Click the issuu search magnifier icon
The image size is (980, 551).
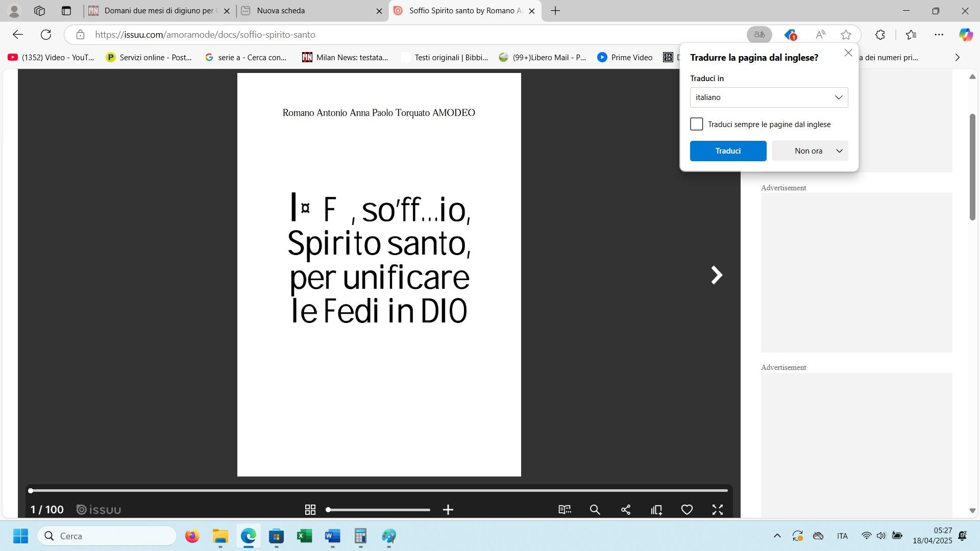(595, 510)
